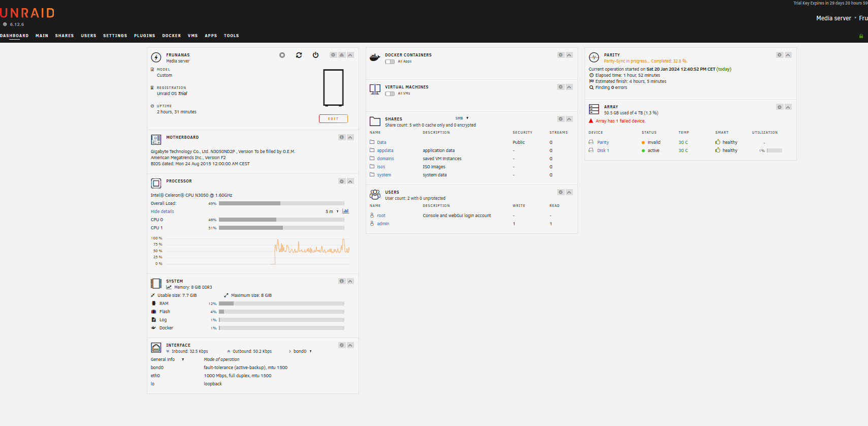
Task: Open the 5 m chart timeframe dropdown
Action: [332, 211]
